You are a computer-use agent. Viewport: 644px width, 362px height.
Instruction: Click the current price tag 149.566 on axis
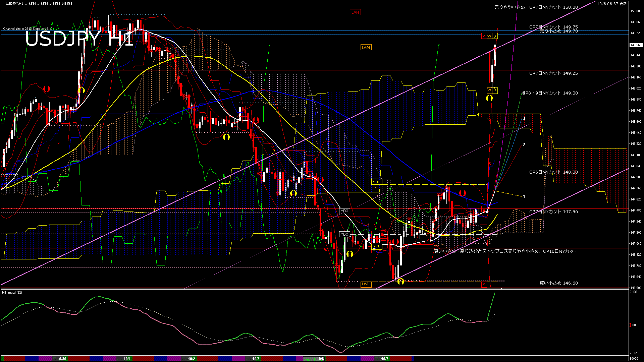click(636, 45)
